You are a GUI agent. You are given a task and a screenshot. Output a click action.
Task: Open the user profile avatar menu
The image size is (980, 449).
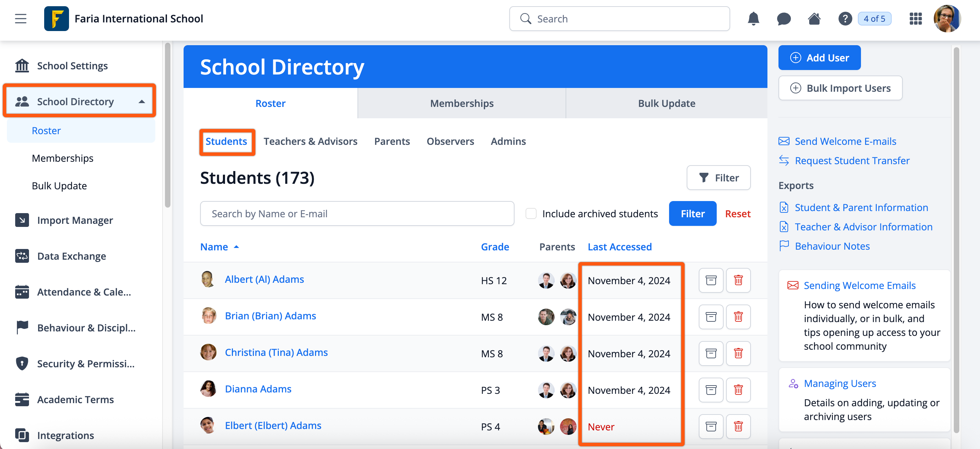[x=947, y=19]
